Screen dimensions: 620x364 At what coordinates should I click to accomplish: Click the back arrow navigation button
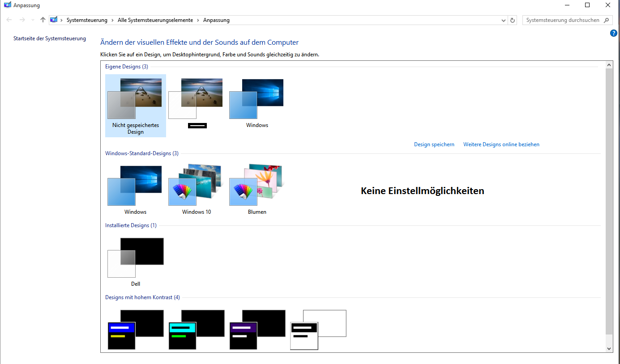pyautogui.click(x=9, y=20)
